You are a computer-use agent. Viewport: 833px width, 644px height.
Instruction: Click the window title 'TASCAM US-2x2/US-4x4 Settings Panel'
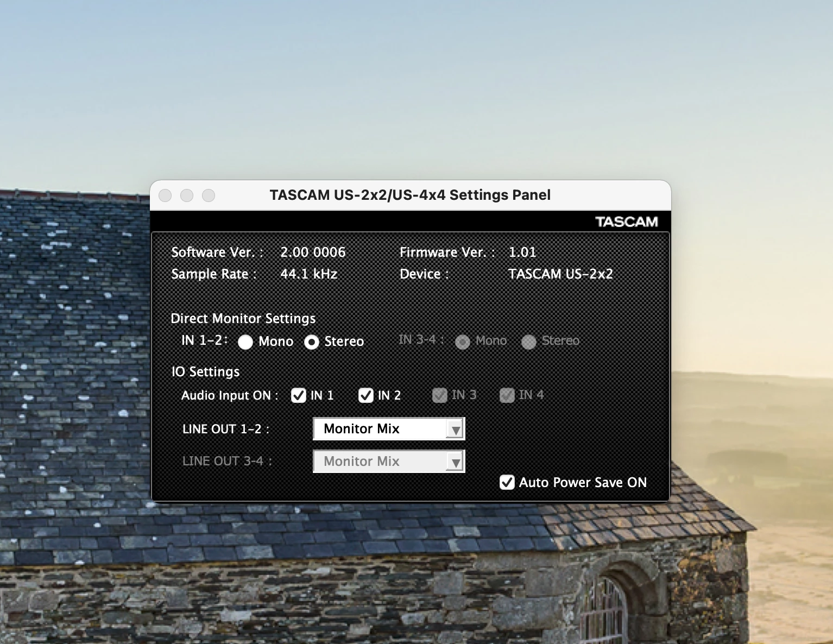tap(410, 195)
